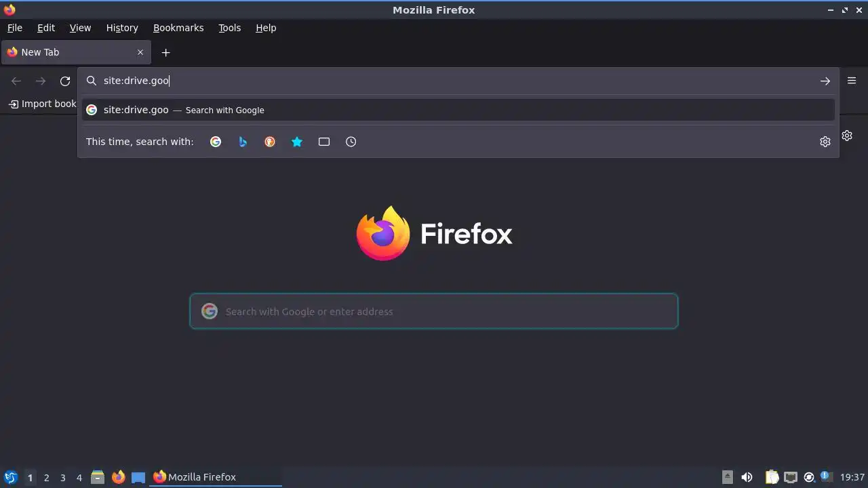
Task: Open the Bookmarks menu
Action: (178, 28)
